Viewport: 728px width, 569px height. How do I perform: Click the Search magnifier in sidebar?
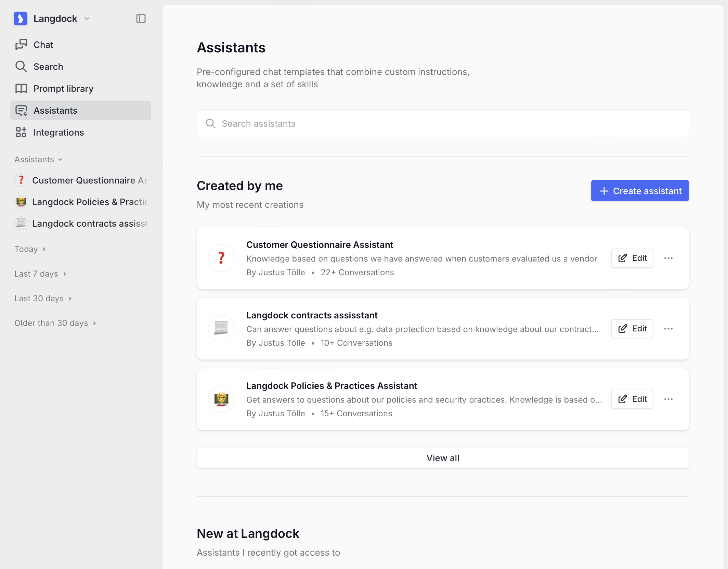point(21,66)
